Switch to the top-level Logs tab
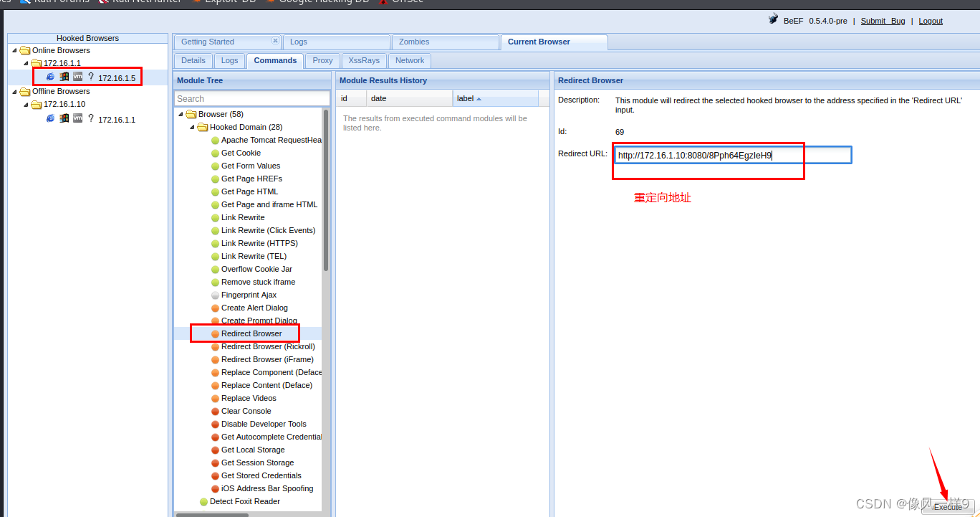This screenshot has height=517, width=980. [337, 42]
